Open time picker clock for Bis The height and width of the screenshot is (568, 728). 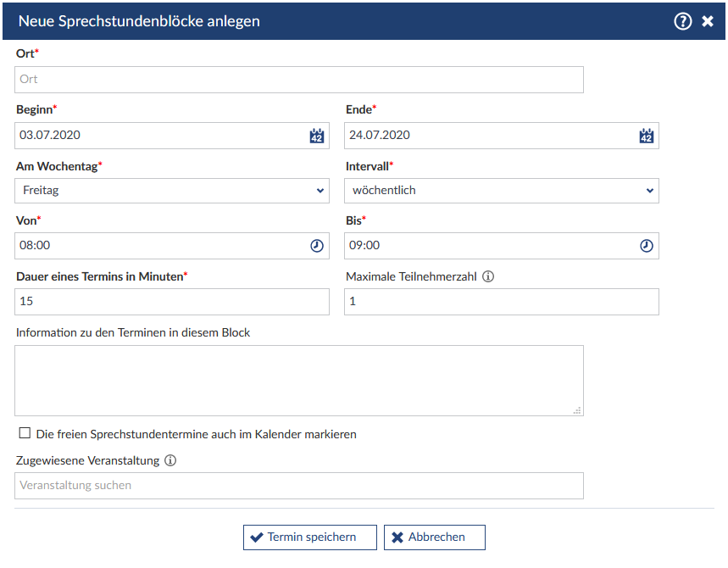coord(647,246)
